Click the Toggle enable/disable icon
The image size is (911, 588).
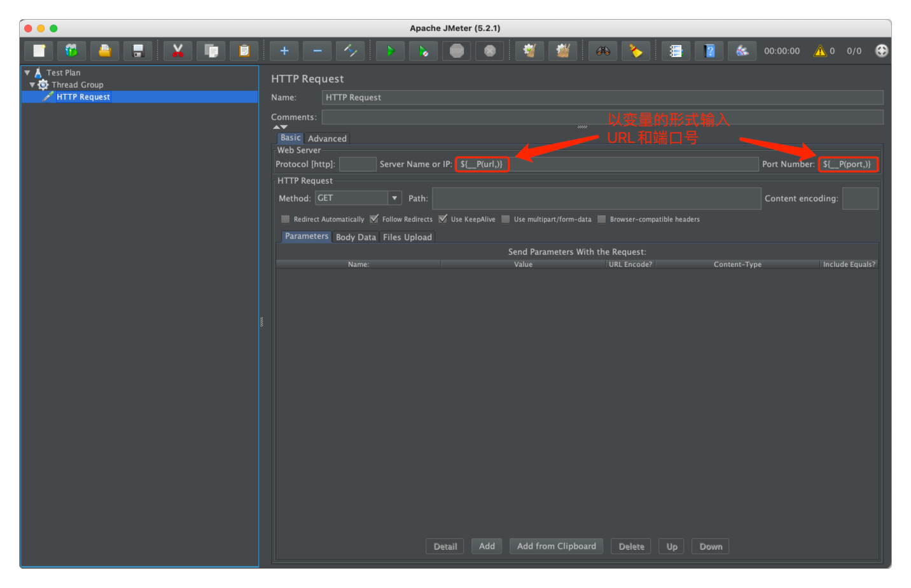(350, 51)
